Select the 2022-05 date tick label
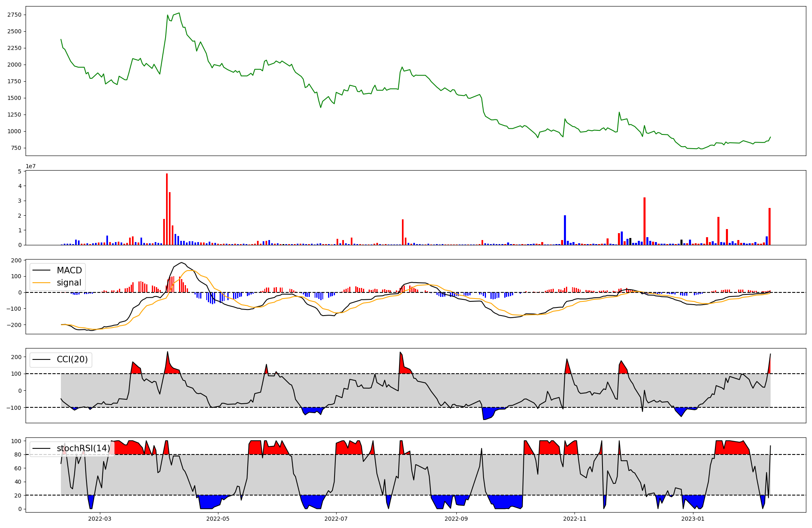The height and width of the screenshot is (528, 812). coord(218,519)
